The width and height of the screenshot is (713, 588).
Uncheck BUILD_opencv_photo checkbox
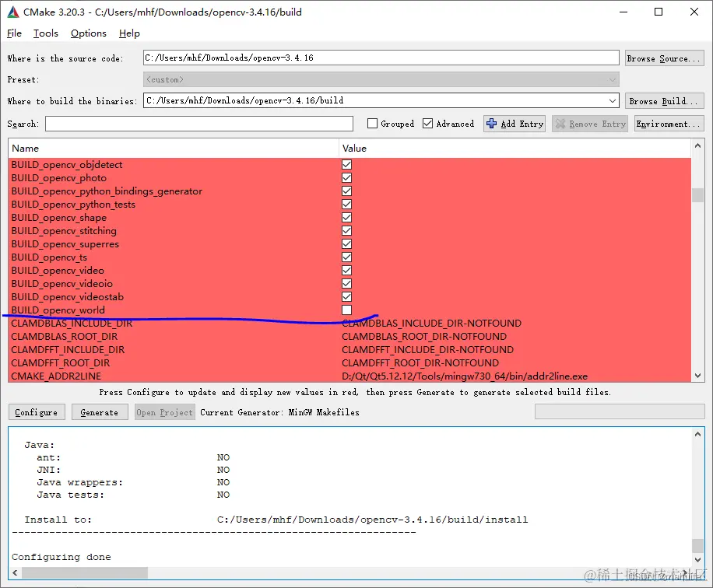click(x=346, y=177)
